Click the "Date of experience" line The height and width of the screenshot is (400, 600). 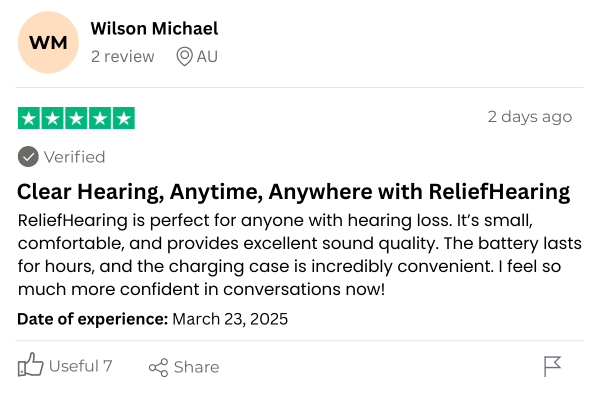point(152,319)
